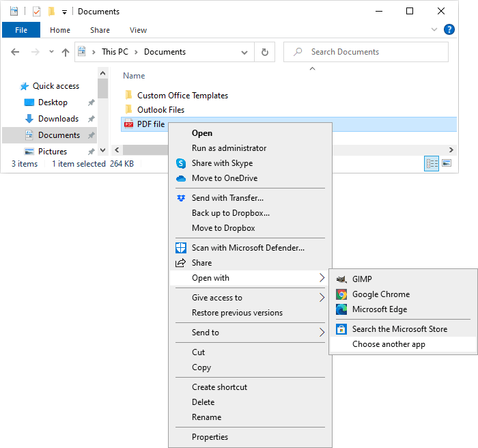Click the Google Chrome icon in submenu
Viewport: 478px width, 448px height.
pos(341,294)
